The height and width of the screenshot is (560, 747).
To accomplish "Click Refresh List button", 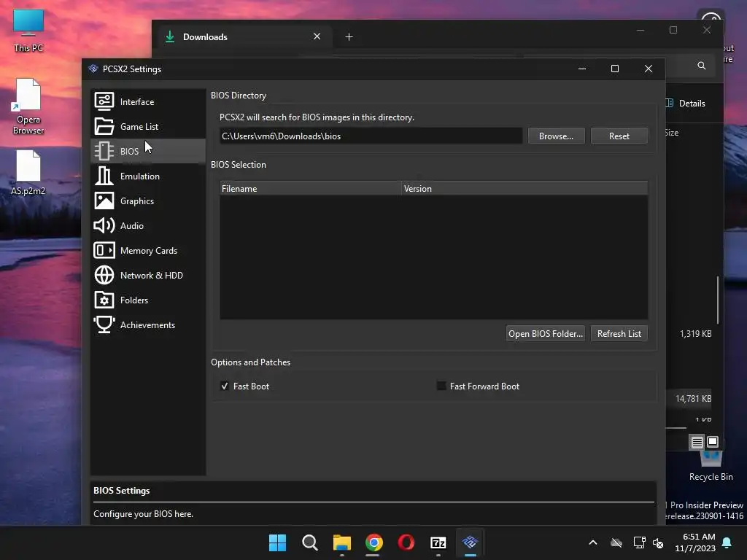I will pyautogui.click(x=619, y=333).
